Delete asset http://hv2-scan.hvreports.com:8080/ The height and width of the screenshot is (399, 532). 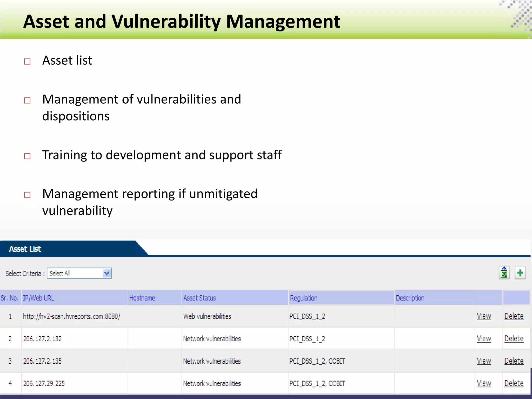click(514, 316)
